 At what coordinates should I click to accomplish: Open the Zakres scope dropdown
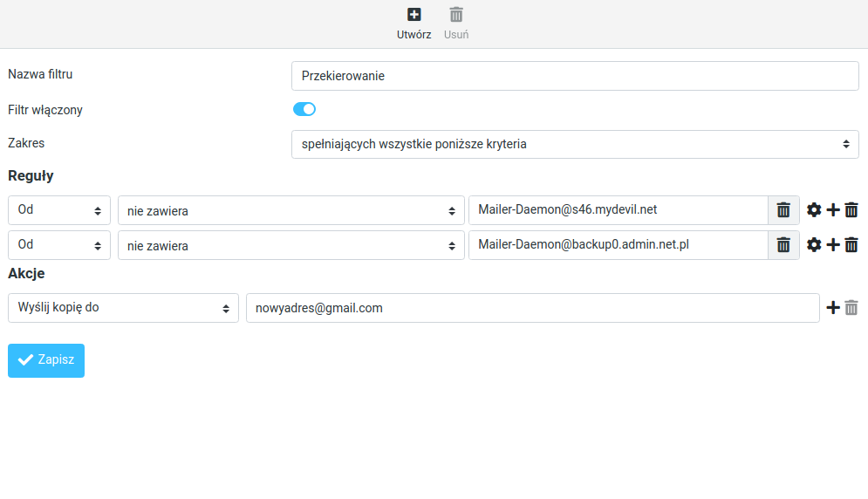(575, 144)
